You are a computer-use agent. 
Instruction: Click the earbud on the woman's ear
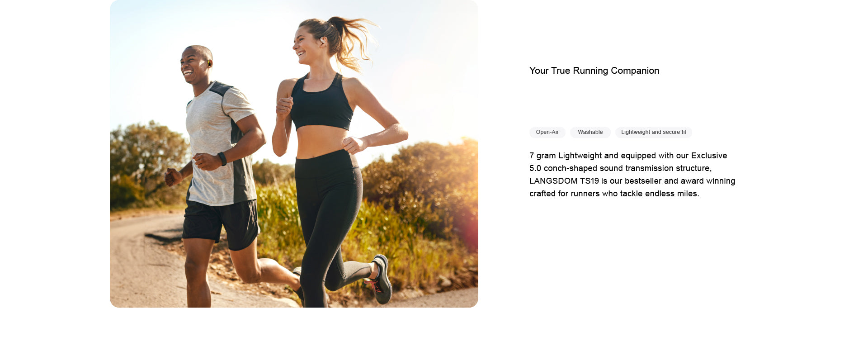pyautogui.click(x=322, y=41)
